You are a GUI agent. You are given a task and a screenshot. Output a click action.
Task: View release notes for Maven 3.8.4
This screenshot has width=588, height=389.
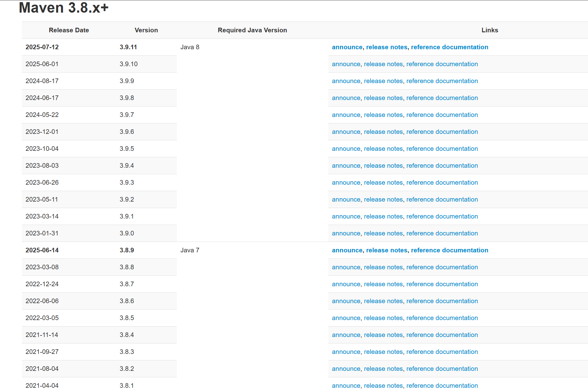(383, 335)
